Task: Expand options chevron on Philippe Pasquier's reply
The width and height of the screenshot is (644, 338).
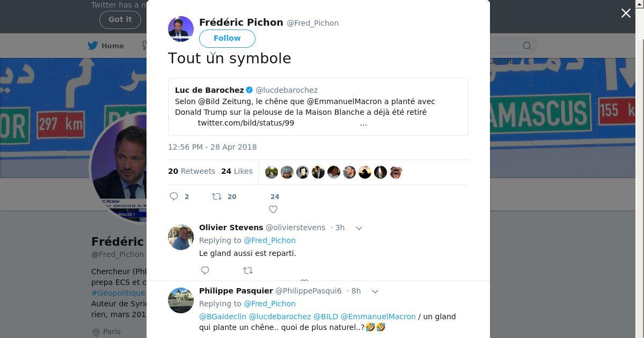Action: (x=375, y=291)
